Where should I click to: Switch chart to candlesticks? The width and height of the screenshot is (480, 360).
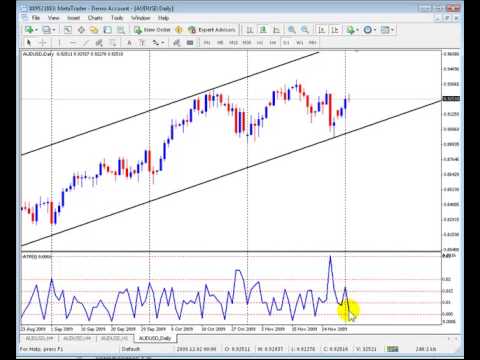[x=263, y=30]
